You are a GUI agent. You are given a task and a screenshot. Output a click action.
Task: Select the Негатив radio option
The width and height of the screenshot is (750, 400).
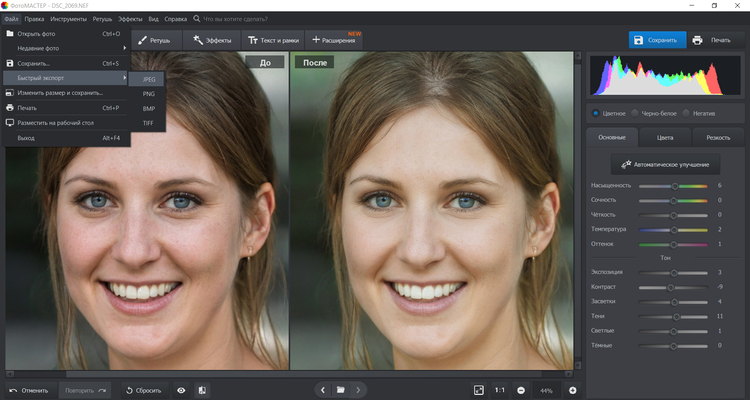[687, 113]
